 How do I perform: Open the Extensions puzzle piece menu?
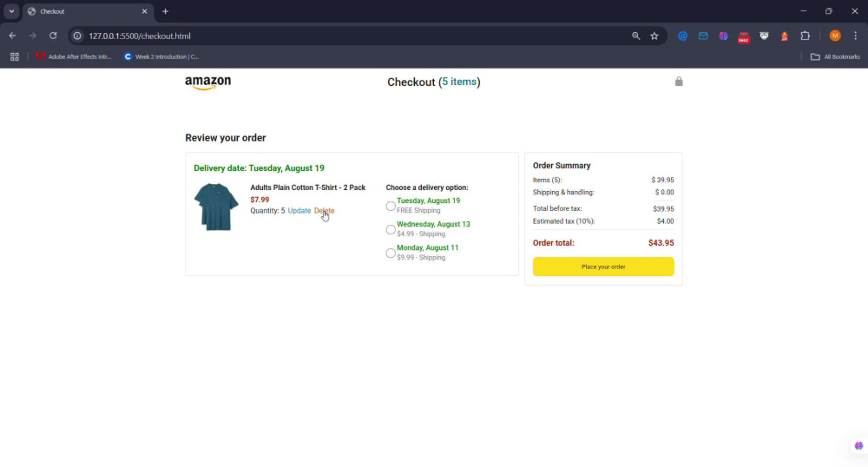click(x=806, y=36)
